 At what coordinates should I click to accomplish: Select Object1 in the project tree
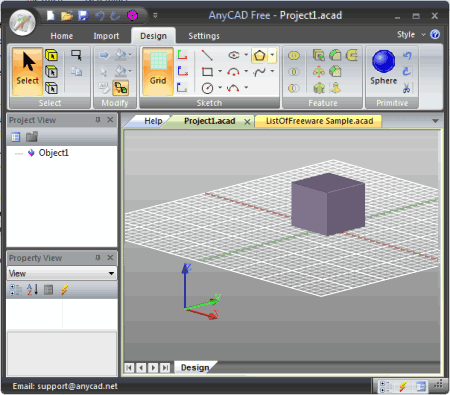(54, 153)
